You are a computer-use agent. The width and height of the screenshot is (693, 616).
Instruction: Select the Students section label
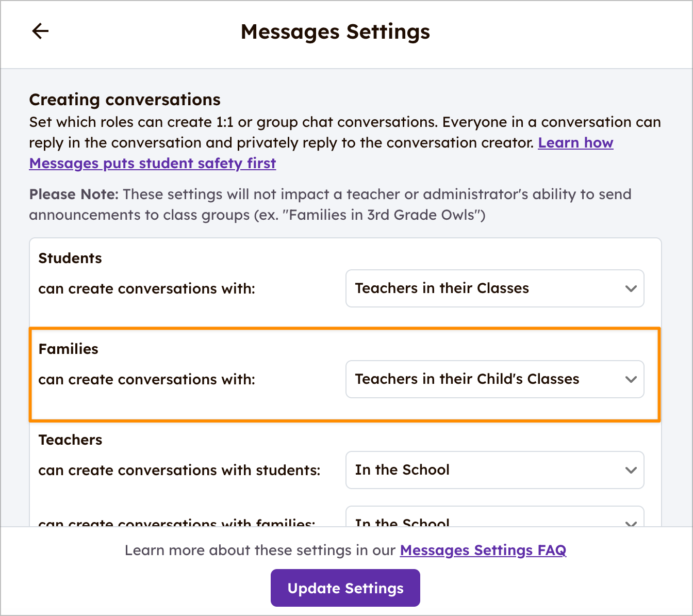[70, 258]
